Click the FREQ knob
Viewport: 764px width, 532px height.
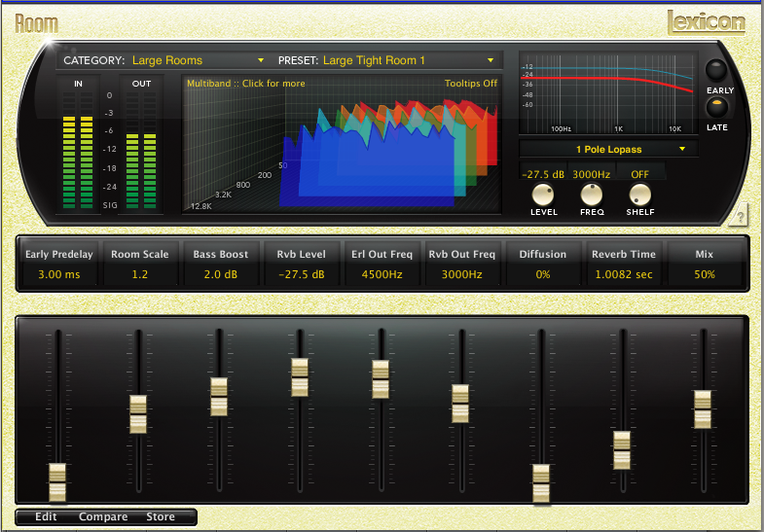click(x=592, y=195)
